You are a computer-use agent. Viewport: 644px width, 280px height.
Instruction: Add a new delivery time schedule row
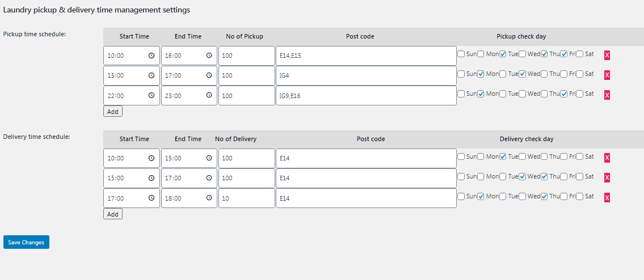tap(113, 214)
